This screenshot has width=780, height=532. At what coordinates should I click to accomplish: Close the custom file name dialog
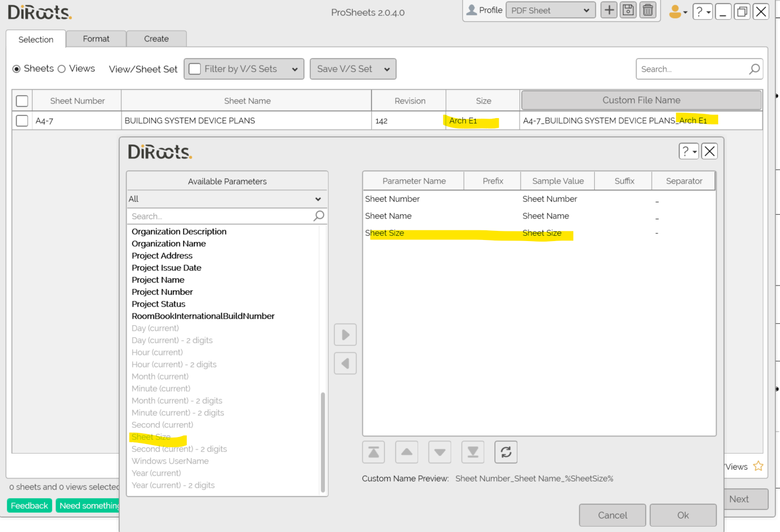(709, 151)
